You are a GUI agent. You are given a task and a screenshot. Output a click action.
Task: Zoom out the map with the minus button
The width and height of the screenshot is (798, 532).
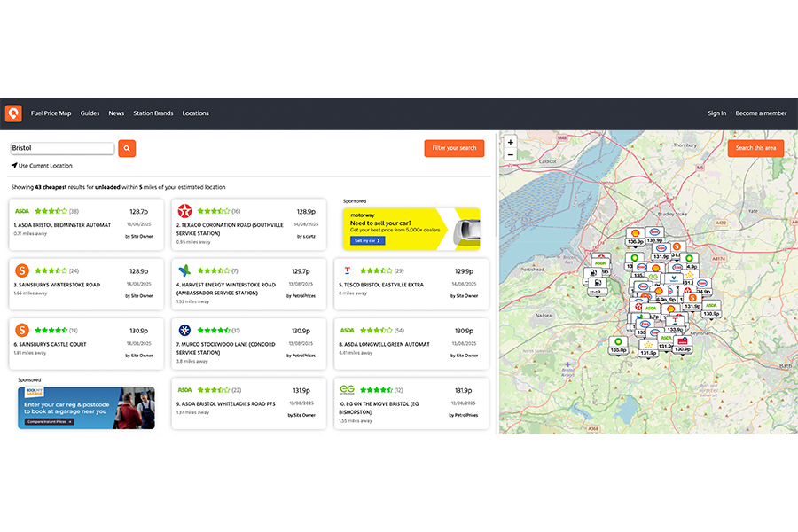(x=511, y=155)
